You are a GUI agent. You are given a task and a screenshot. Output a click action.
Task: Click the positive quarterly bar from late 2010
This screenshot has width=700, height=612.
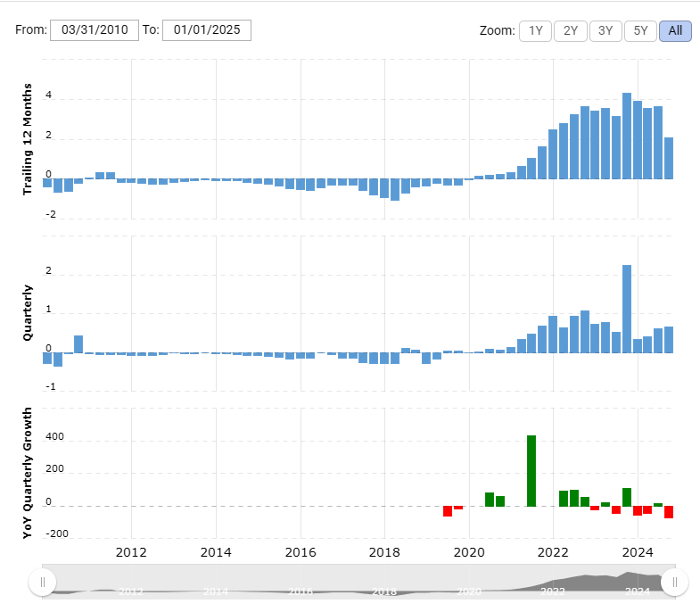[x=78, y=344]
